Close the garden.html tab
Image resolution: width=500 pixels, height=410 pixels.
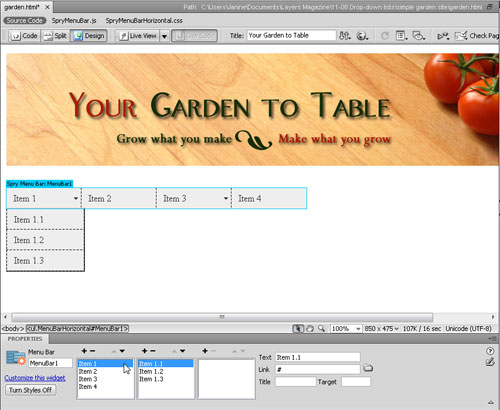pyautogui.click(x=47, y=7)
